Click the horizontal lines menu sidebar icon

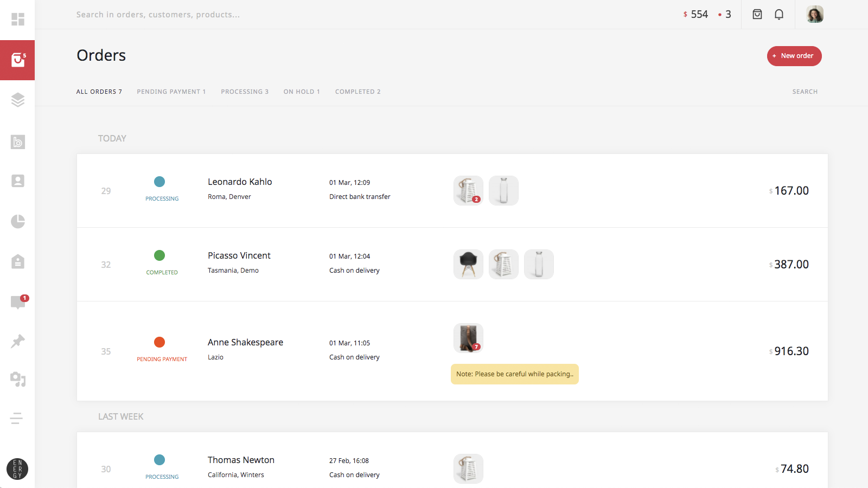[x=17, y=418]
